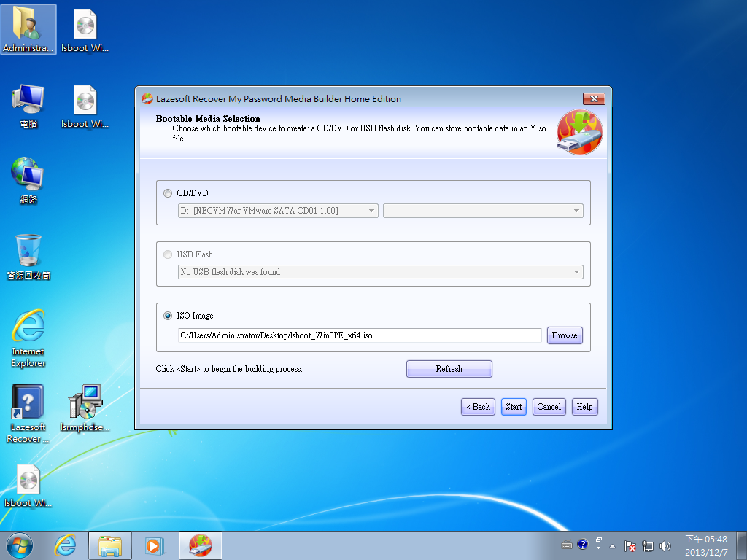Click the Show Desktop strip at the taskbar end
Screen dimensions: 747x560
742,545
